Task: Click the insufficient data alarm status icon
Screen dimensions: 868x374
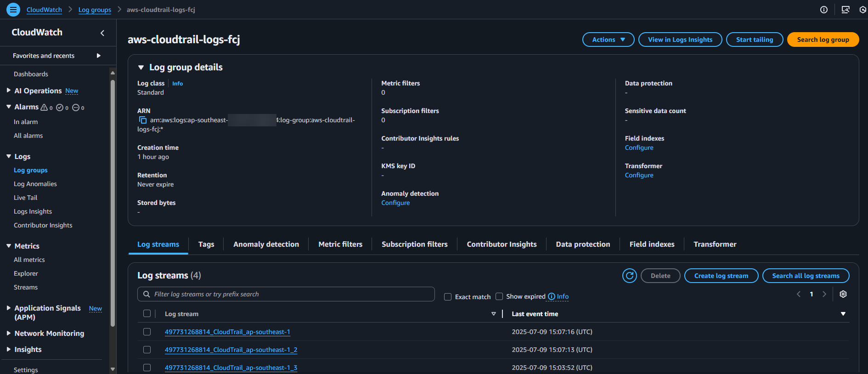Action: [76, 107]
